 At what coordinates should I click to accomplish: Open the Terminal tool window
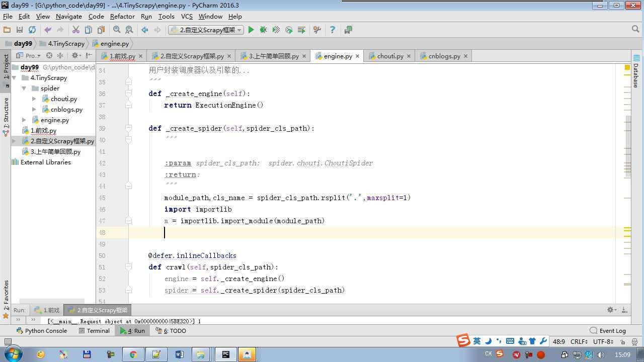tap(94, 331)
